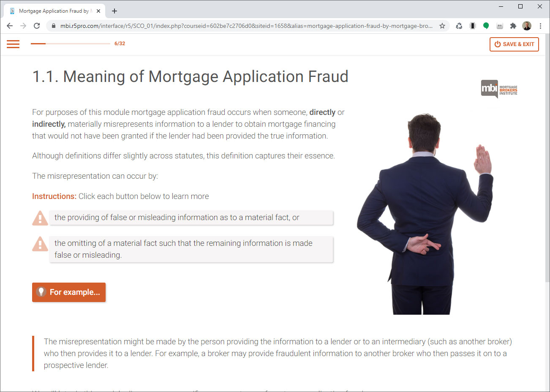Reload the page with refresh icon
Image resolution: width=550 pixels, height=392 pixels.
(x=37, y=26)
